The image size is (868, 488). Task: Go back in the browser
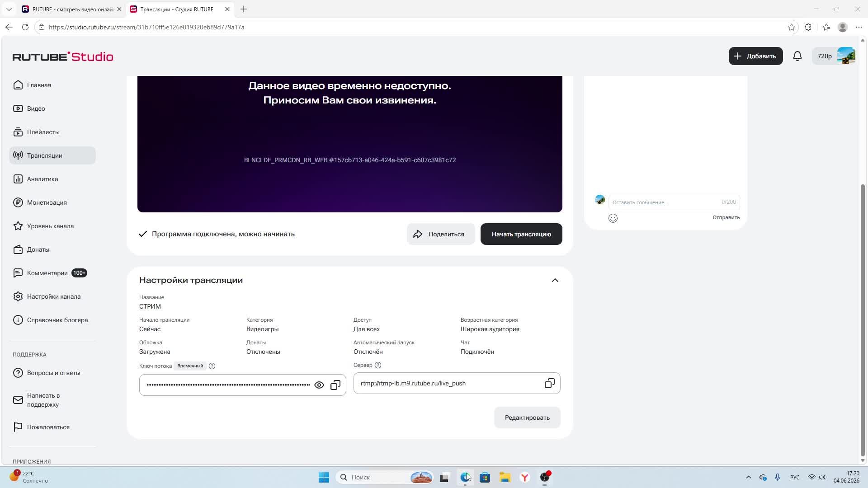[9, 27]
